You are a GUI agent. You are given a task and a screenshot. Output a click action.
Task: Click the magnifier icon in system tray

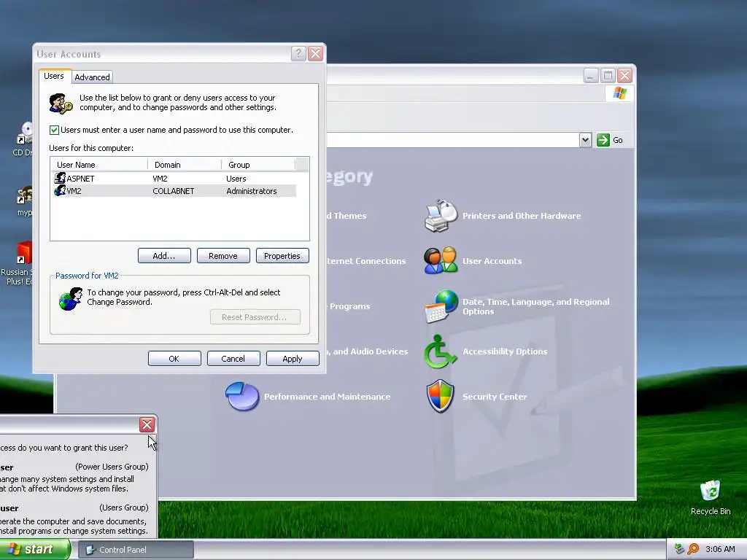(693, 549)
